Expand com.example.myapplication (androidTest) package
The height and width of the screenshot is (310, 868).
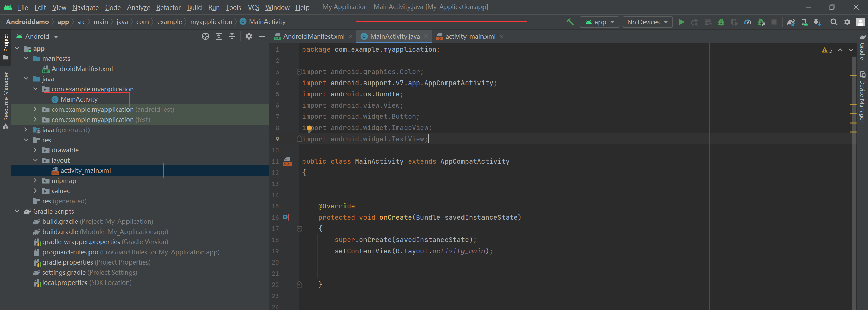[35, 109]
